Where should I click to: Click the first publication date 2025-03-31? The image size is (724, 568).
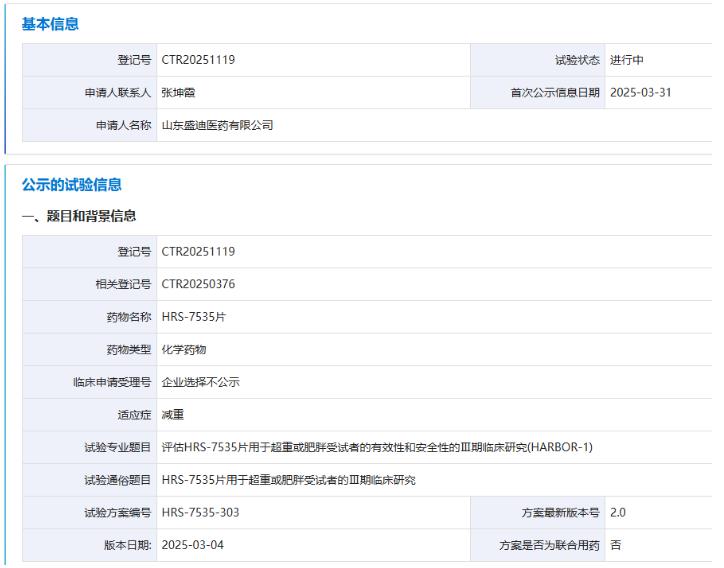click(x=641, y=93)
